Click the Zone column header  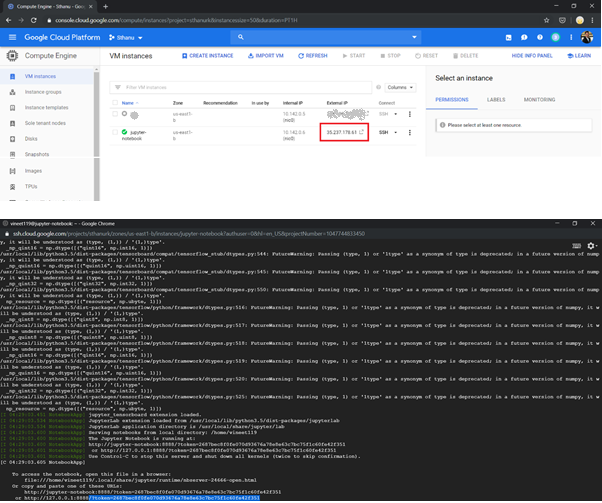point(177,103)
